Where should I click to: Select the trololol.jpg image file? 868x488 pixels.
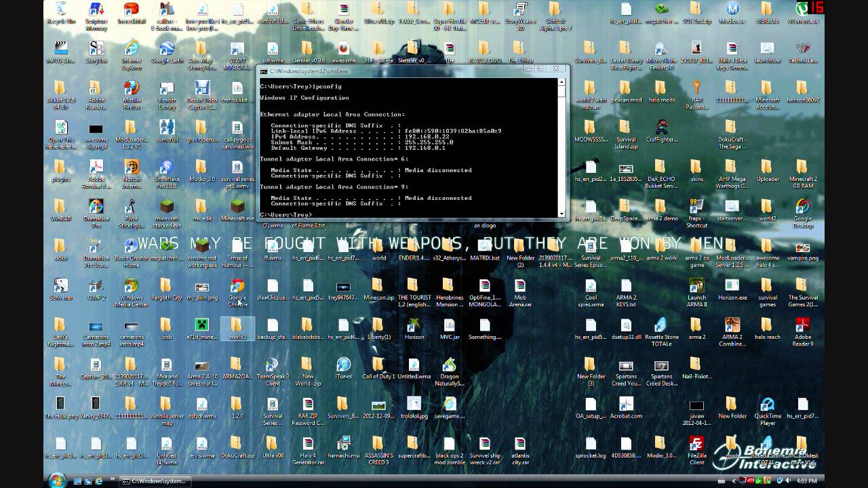[414, 408]
